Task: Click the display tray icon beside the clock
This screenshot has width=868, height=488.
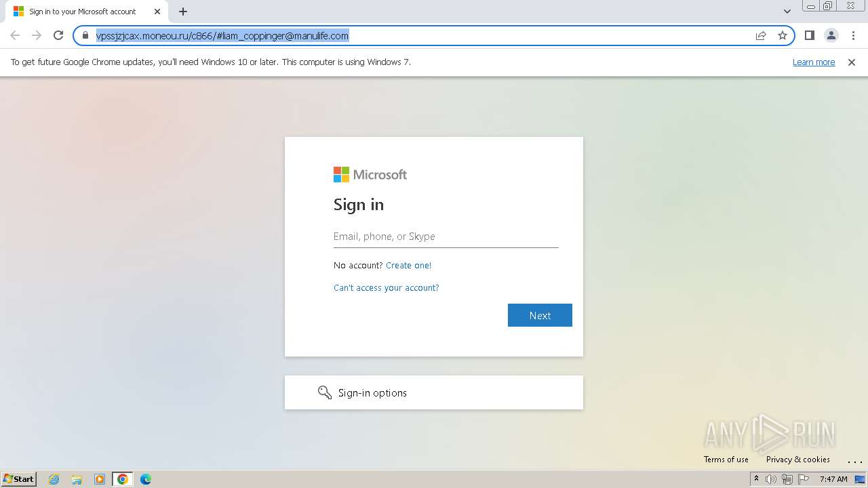Action: [x=860, y=479]
